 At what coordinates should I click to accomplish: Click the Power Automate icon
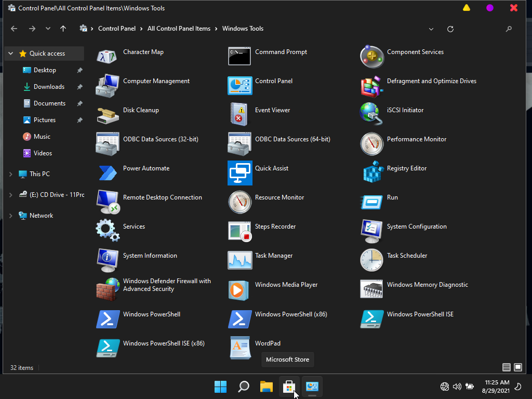[107, 173]
